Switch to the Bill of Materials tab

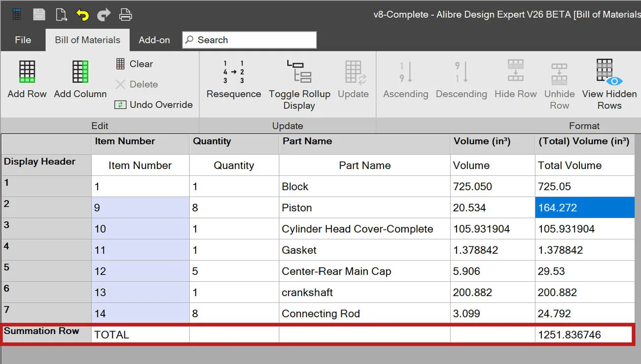[x=88, y=40]
